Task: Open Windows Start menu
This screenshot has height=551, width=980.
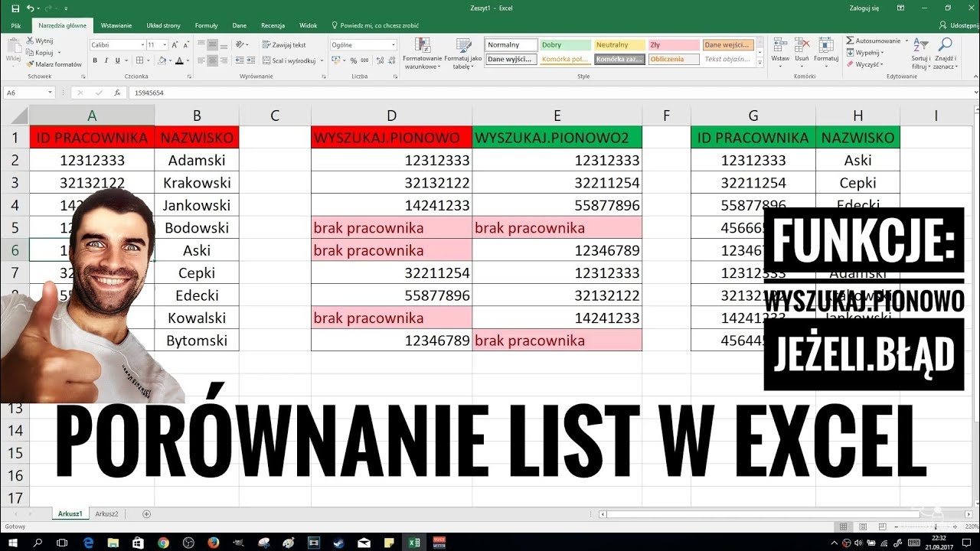Action: 12,543
